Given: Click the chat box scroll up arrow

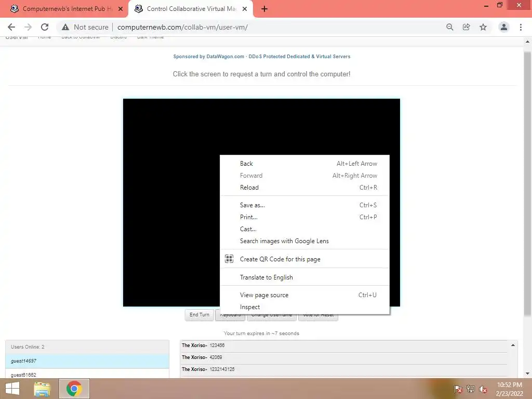Looking at the screenshot, I should [x=513, y=345].
